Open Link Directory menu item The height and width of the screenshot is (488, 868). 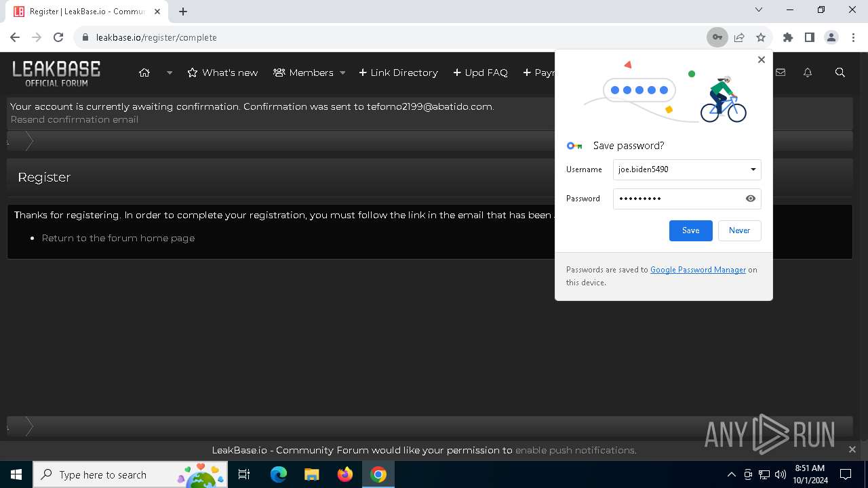pyautogui.click(x=398, y=73)
